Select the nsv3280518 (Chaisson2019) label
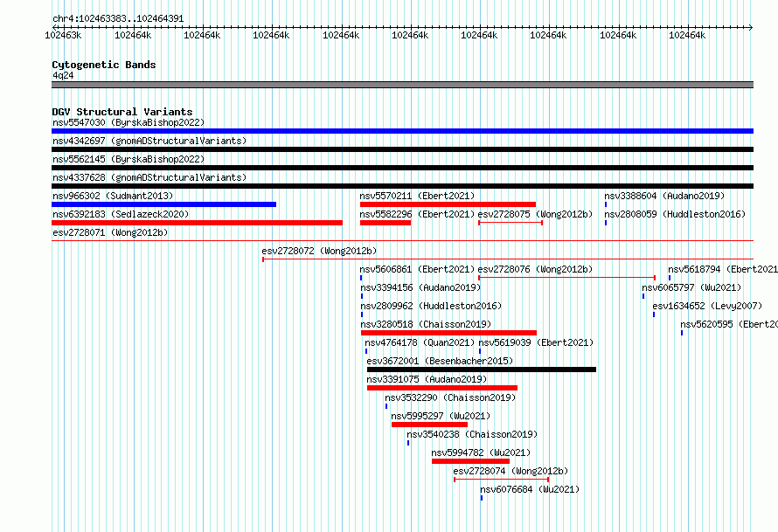 (427, 324)
